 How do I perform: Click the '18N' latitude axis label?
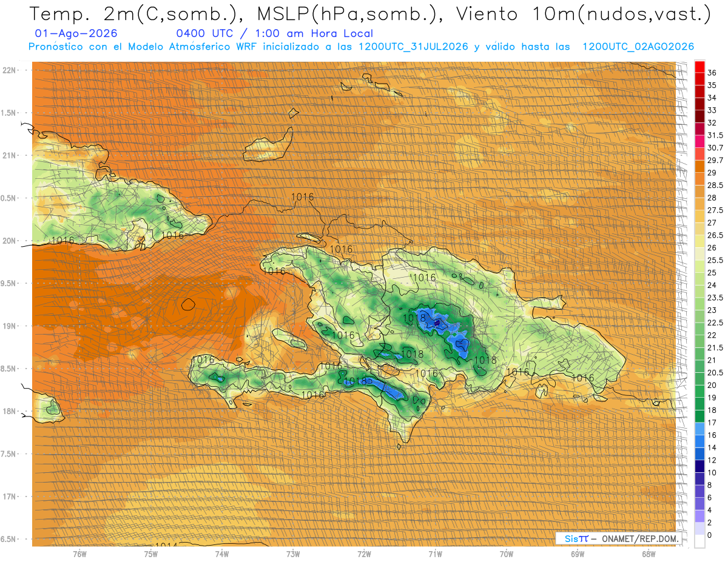[9, 412]
